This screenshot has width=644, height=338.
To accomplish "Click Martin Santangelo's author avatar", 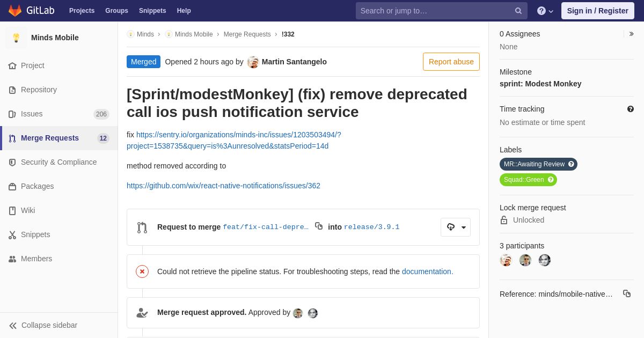I will (x=253, y=62).
